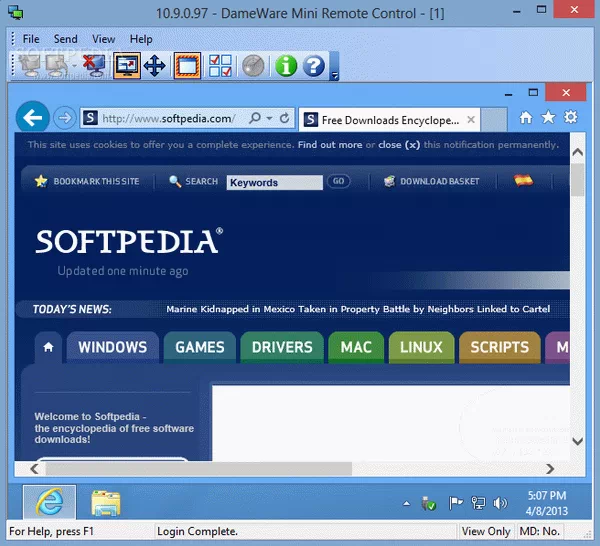The width and height of the screenshot is (600, 546).
Task: Open the Download Basket link
Action: [440, 181]
